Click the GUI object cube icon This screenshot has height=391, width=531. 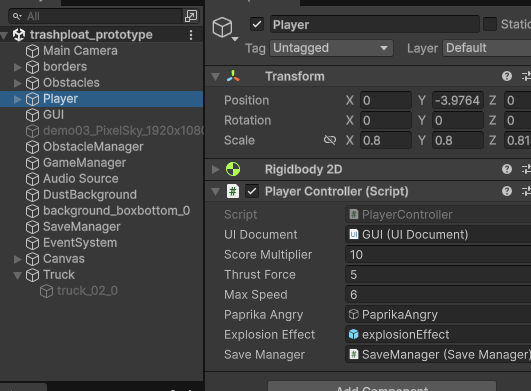pyautogui.click(x=33, y=115)
